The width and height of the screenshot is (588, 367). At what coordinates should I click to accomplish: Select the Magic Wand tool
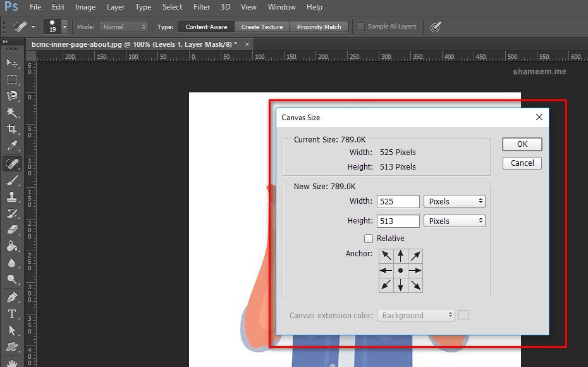[12, 113]
